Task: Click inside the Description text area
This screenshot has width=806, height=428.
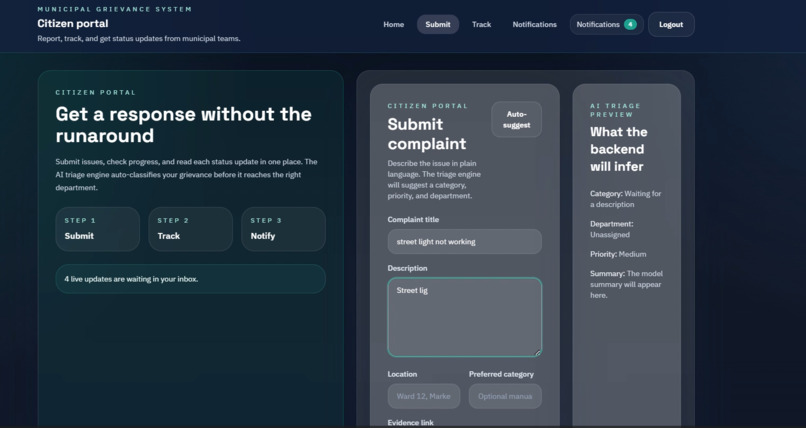Action: coord(465,317)
